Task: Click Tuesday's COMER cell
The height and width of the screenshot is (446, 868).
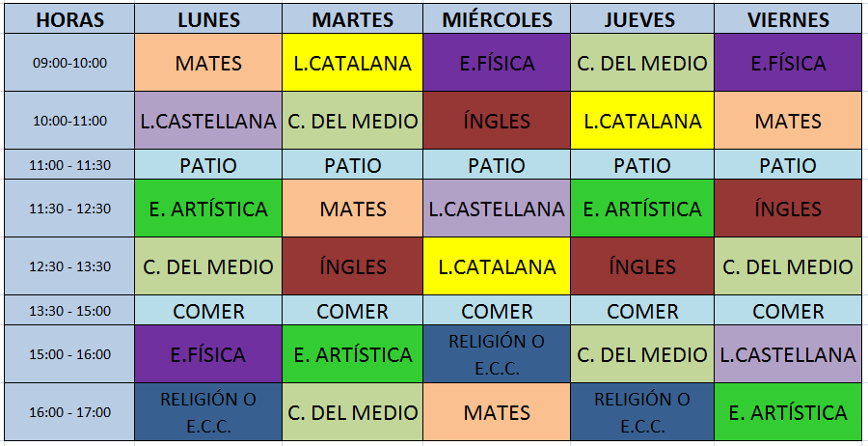Action: pyautogui.click(x=353, y=310)
